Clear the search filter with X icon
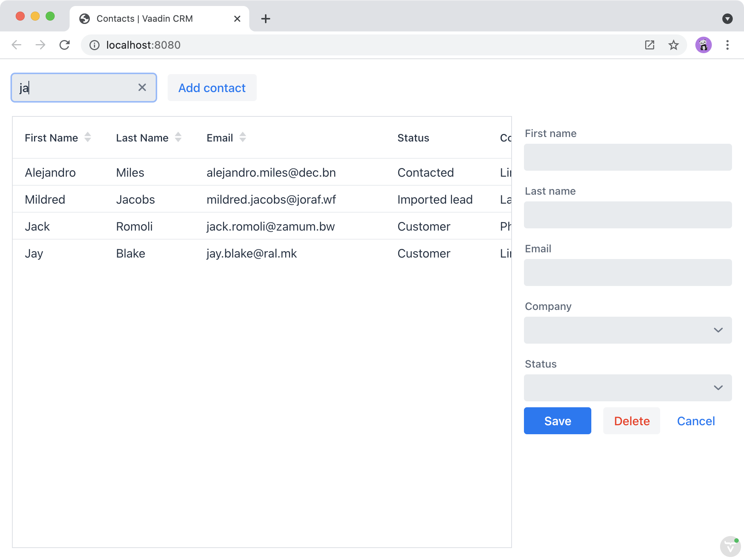Screen dimensions: 744x560 pos(142,88)
